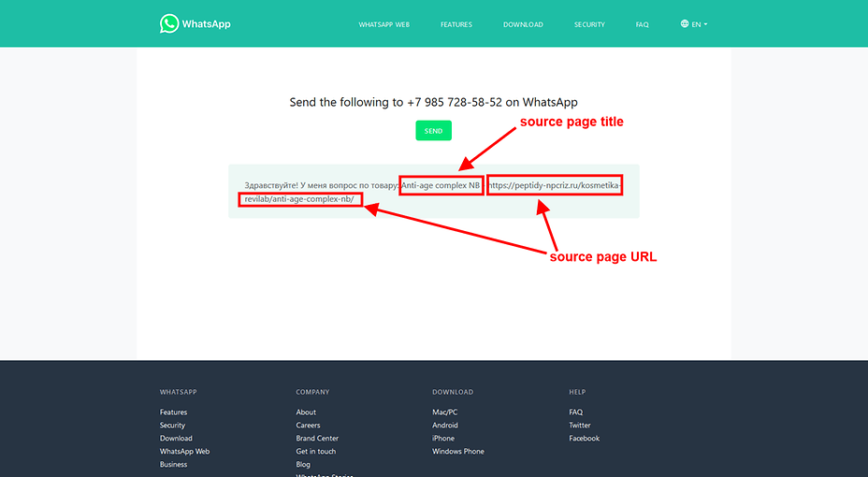Click the WhatsApp brand name in header
The height and width of the screenshot is (477, 868).
(x=207, y=23)
